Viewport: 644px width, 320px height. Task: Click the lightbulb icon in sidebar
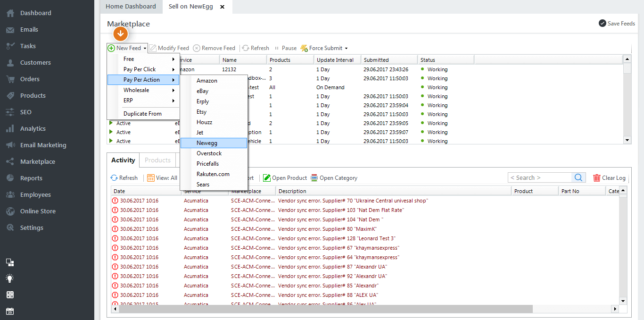click(x=10, y=278)
